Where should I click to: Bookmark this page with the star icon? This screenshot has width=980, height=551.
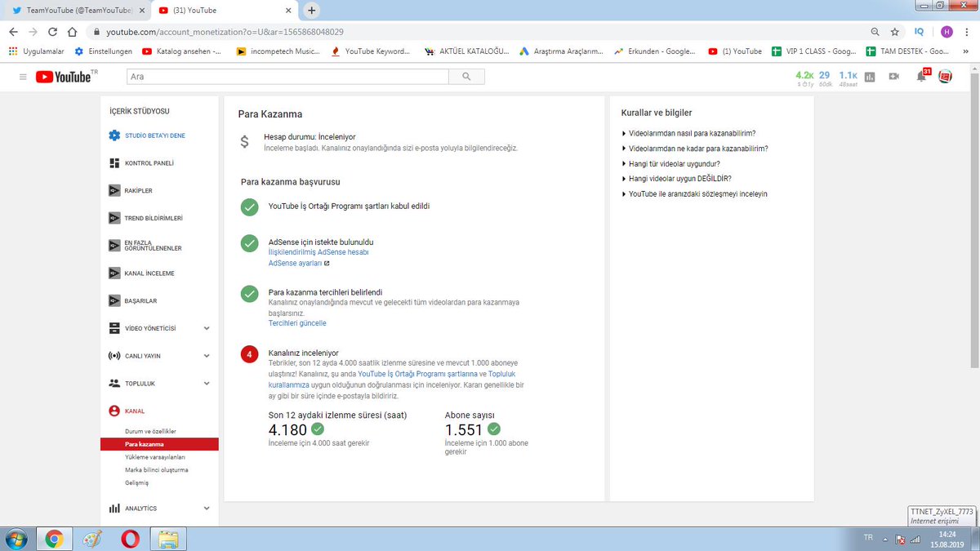click(895, 32)
